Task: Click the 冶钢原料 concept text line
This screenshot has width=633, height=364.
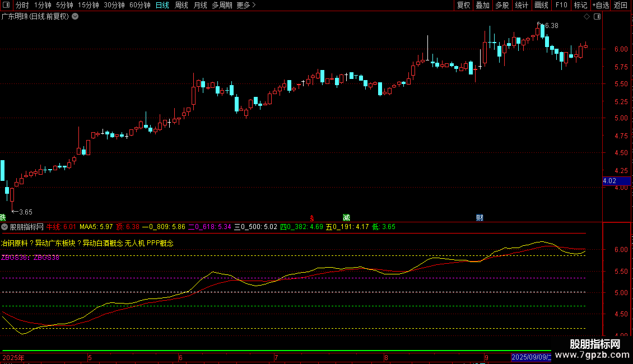Action: 87,243
